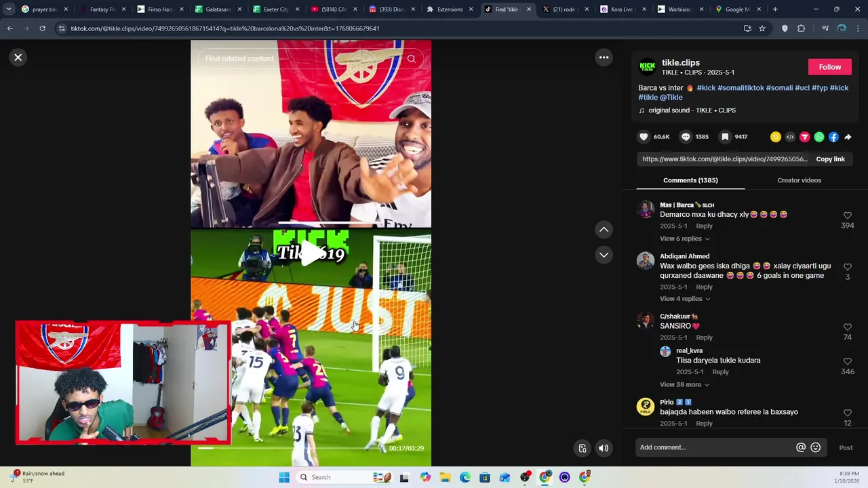Screen dimensions: 868x488
Task: Go to previous video with up arrow
Action: pyautogui.click(x=604, y=230)
